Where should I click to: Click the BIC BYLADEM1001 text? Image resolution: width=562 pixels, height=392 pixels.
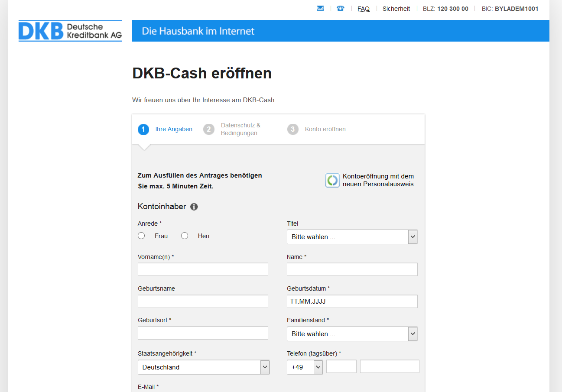(x=510, y=9)
